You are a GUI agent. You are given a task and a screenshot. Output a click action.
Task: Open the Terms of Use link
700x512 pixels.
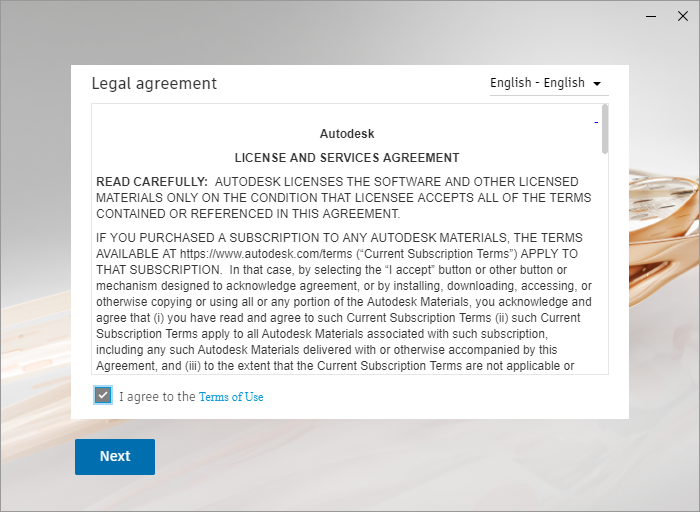point(231,397)
